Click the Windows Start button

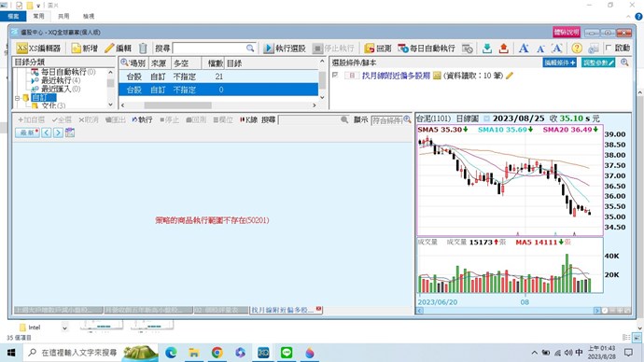click(11, 353)
